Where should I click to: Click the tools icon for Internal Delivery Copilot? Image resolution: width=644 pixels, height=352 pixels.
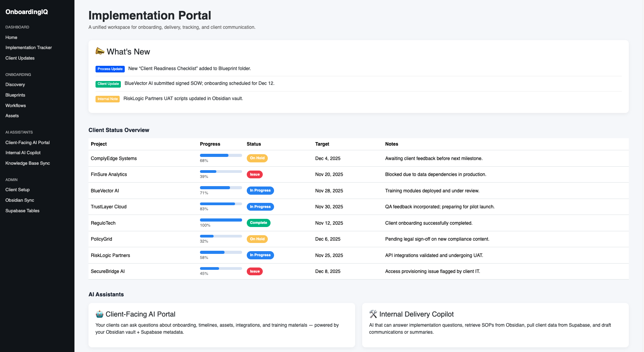tap(373, 314)
